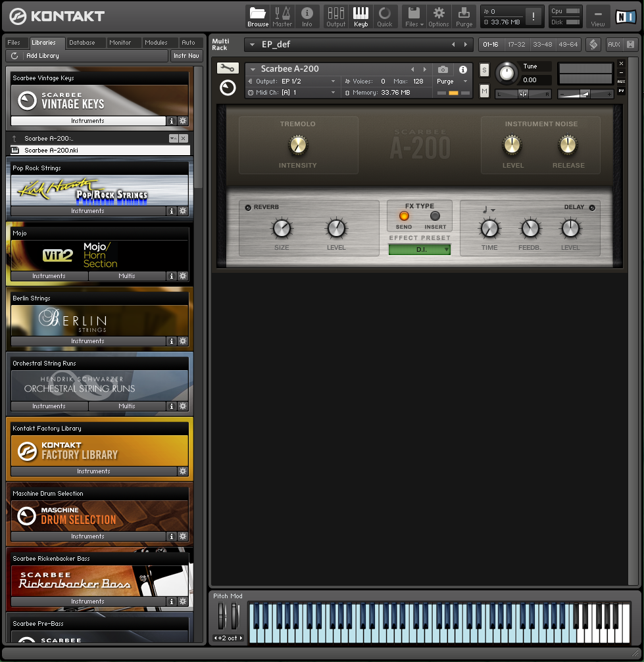Toggle instrument AUX sends button

[x=621, y=82]
